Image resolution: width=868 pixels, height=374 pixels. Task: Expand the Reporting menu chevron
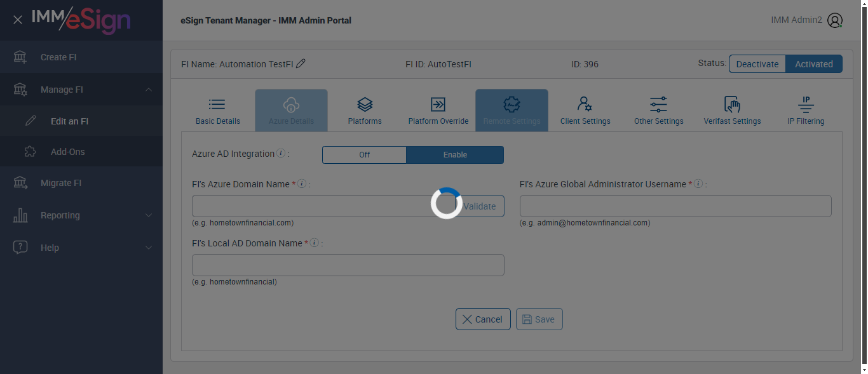149,215
